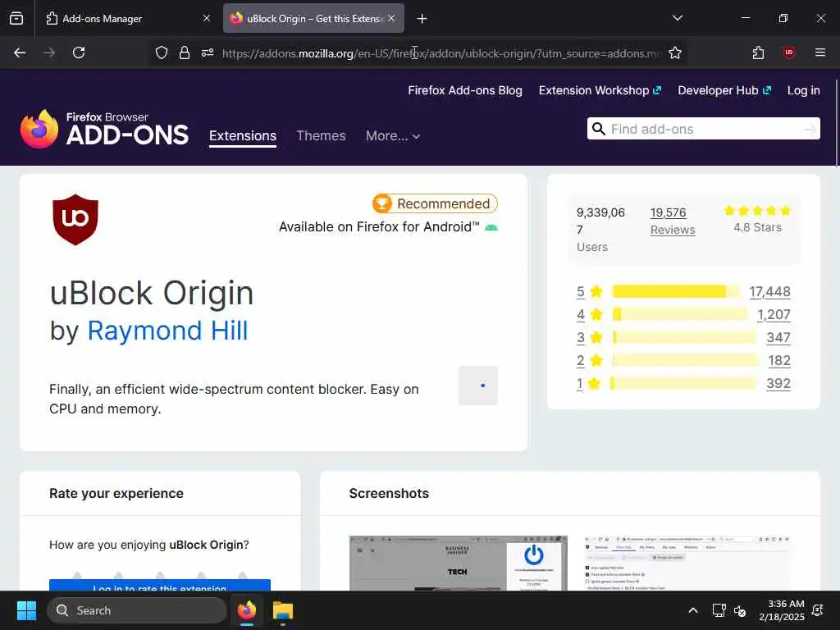The image size is (840, 630).
Task: Open site permissions icon in the address bar
Action: (208, 53)
